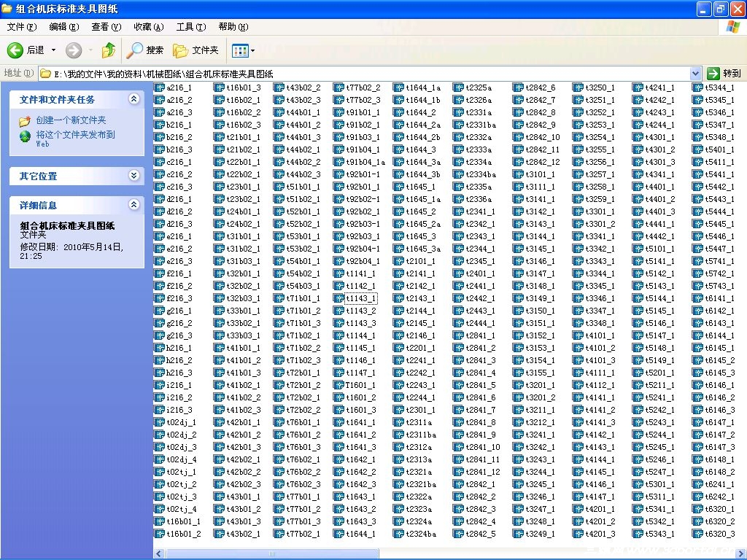Screen dimensions: 747x560
Task: Select the t1143_1 file icon
Action: click(338, 298)
